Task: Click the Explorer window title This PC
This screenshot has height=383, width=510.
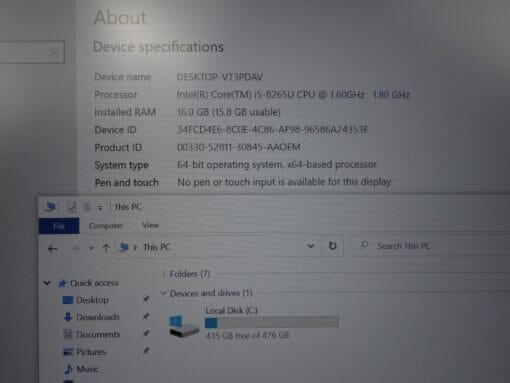Action: (x=128, y=207)
